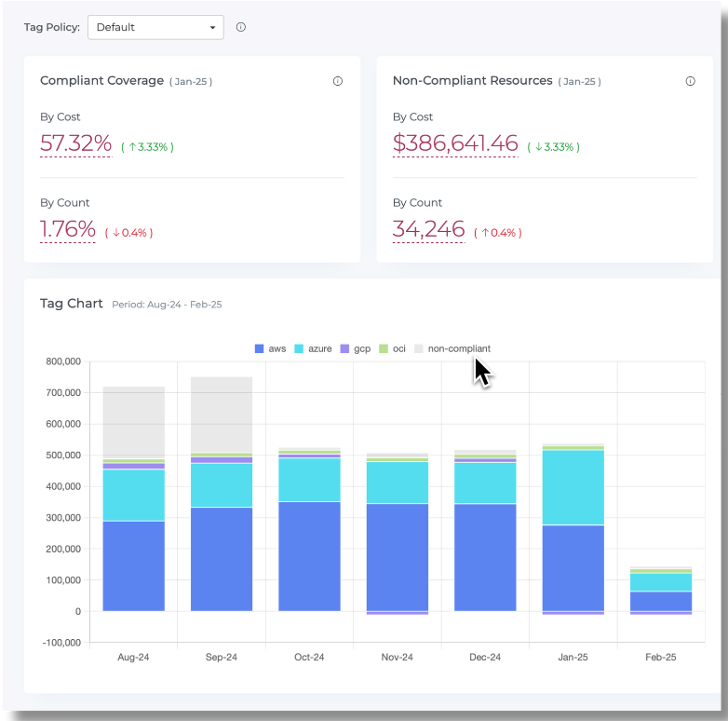Viewport: 728px width, 721px height.
Task: Click the aws bar segment for Oct-24
Action: [x=309, y=556]
